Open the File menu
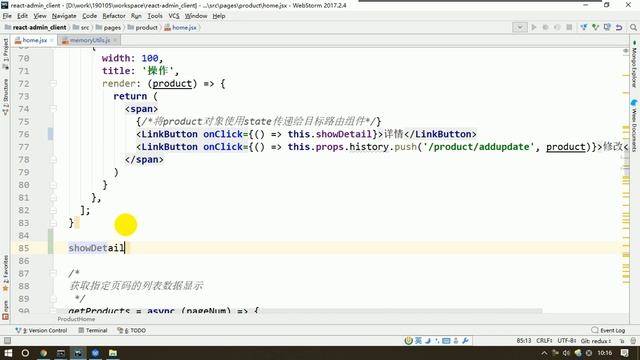640x360 pixels. pos(7,16)
